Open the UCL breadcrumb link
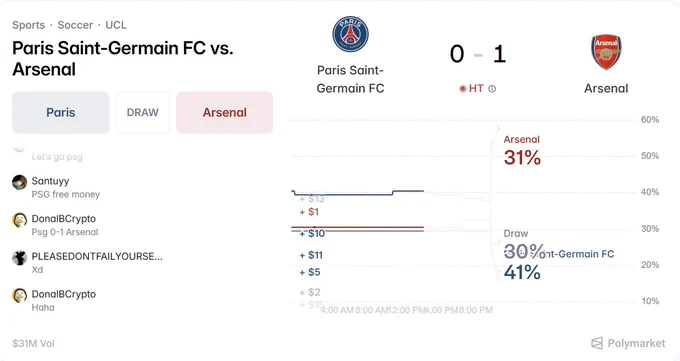This screenshot has width=680, height=361. point(116,25)
